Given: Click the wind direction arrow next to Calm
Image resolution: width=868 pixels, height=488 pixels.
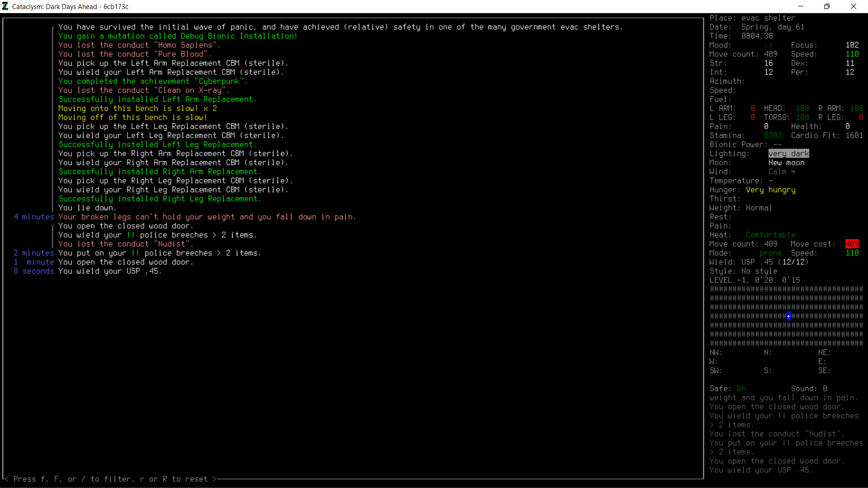Looking at the screenshot, I should [793, 172].
